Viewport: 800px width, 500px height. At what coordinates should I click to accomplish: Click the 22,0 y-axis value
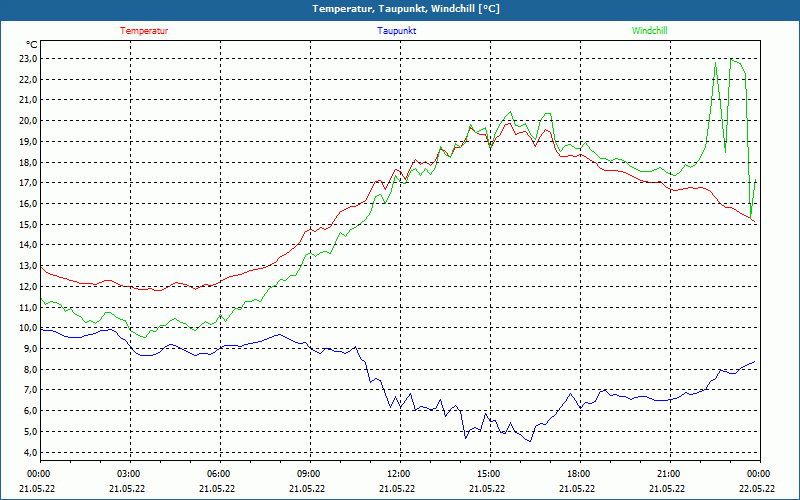pyautogui.click(x=28, y=80)
